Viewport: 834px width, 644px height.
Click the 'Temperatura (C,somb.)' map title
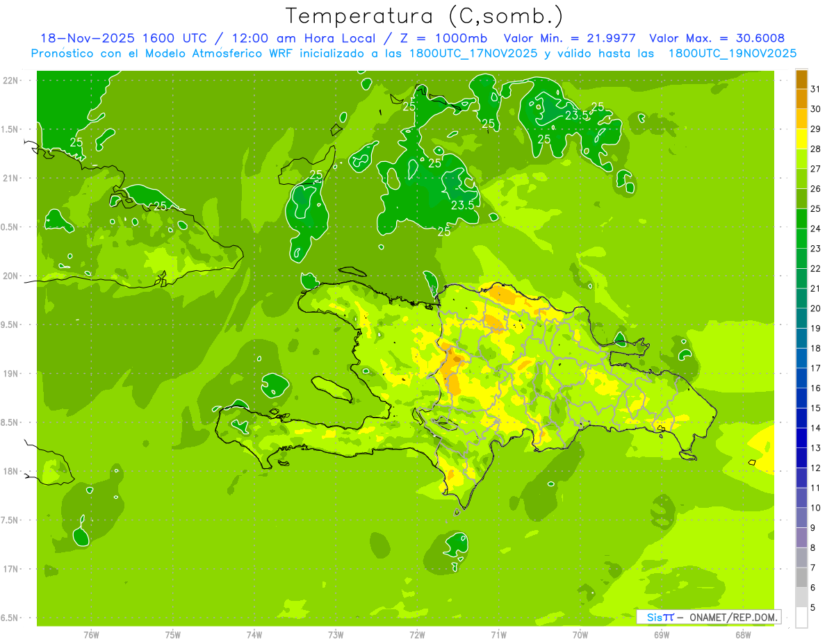[424, 15]
